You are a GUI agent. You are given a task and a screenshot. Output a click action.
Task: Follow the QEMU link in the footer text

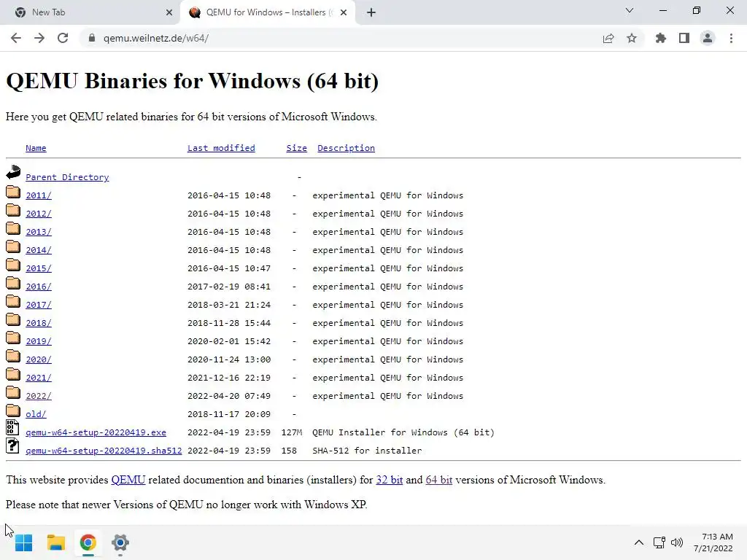click(128, 480)
